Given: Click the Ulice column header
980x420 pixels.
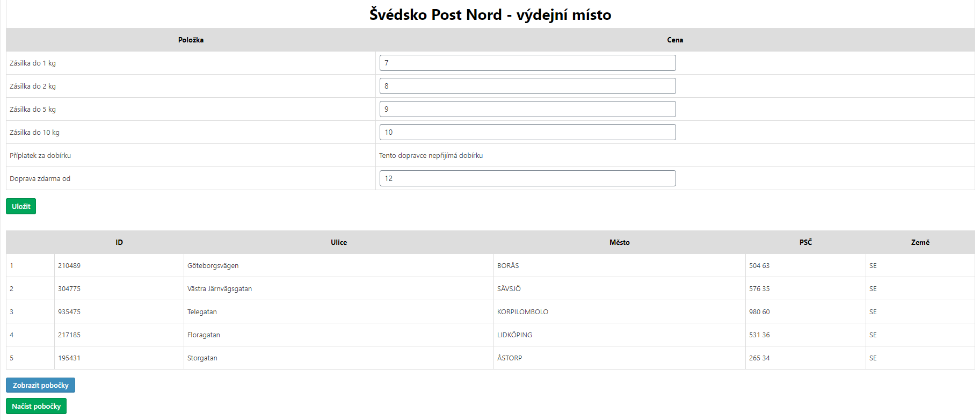Looking at the screenshot, I should (x=338, y=242).
